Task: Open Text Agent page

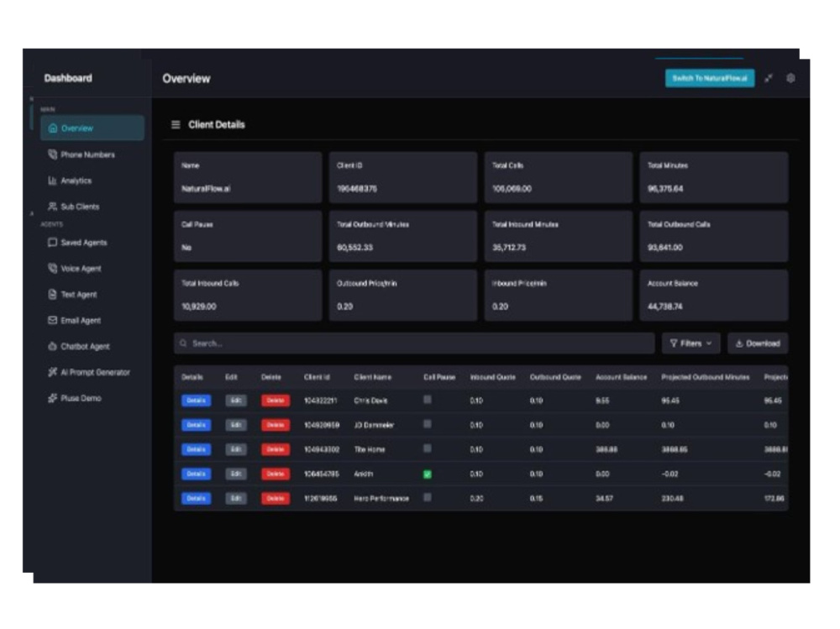Action: [78, 295]
